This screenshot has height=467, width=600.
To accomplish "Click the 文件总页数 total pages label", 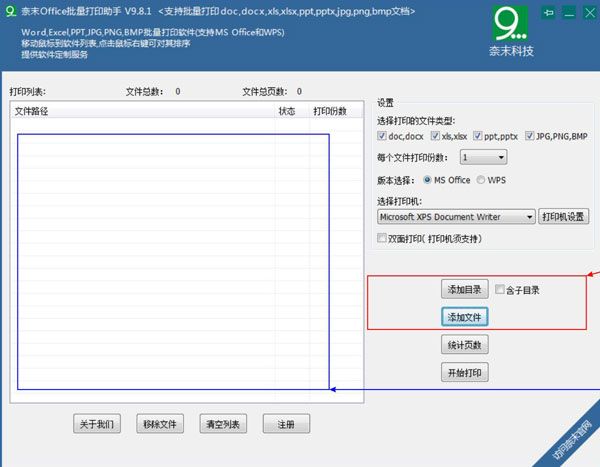I will click(264, 91).
